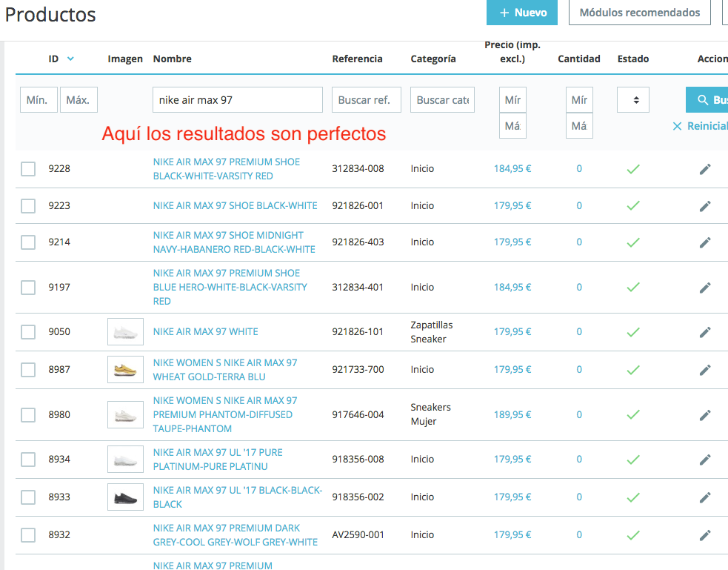Select checkbox for product 9214

28,242
